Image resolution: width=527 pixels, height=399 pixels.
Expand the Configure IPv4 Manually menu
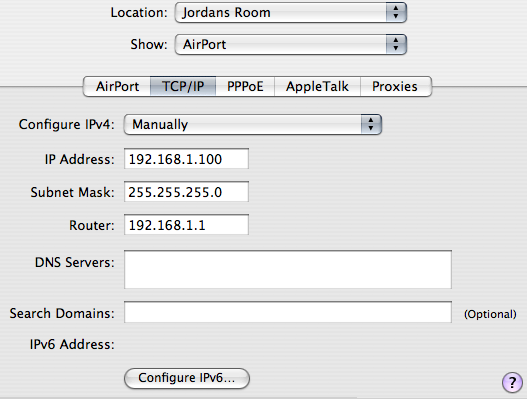click(253, 124)
